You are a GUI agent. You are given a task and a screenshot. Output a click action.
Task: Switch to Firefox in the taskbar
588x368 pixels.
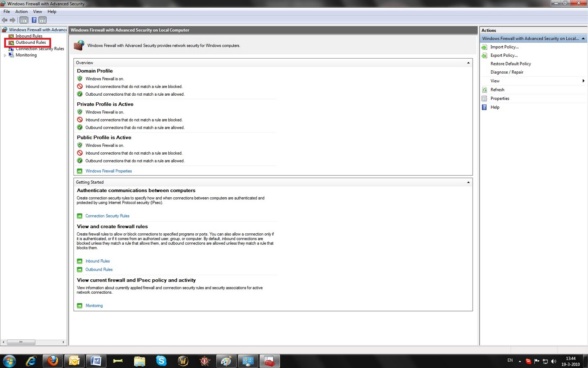coord(53,361)
